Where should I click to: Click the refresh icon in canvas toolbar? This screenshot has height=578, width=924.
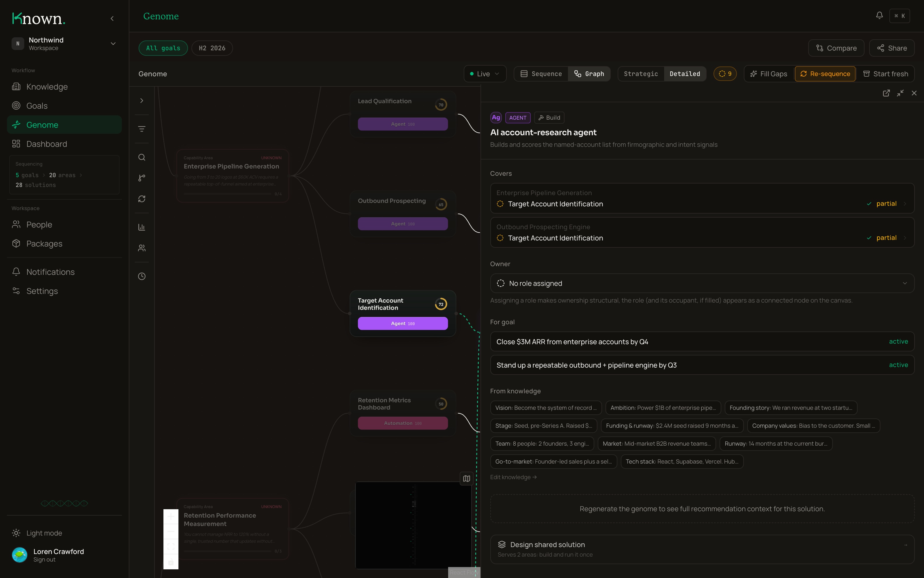tap(142, 199)
